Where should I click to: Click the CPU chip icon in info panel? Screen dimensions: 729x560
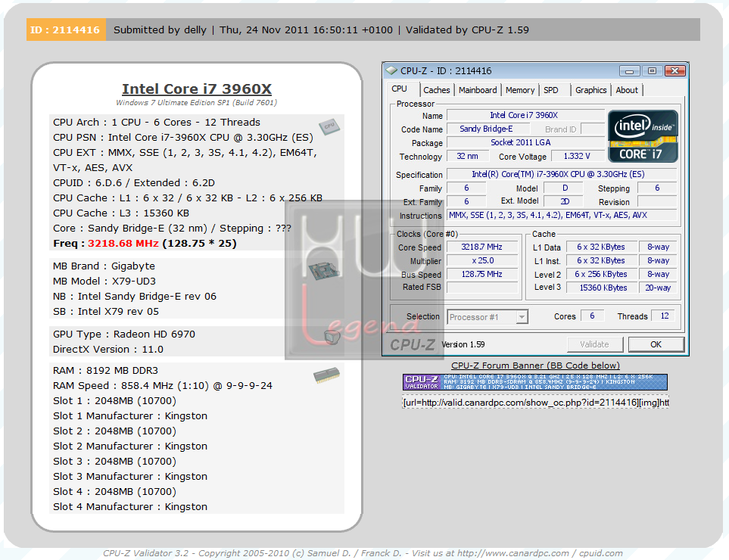pyautogui.click(x=329, y=126)
